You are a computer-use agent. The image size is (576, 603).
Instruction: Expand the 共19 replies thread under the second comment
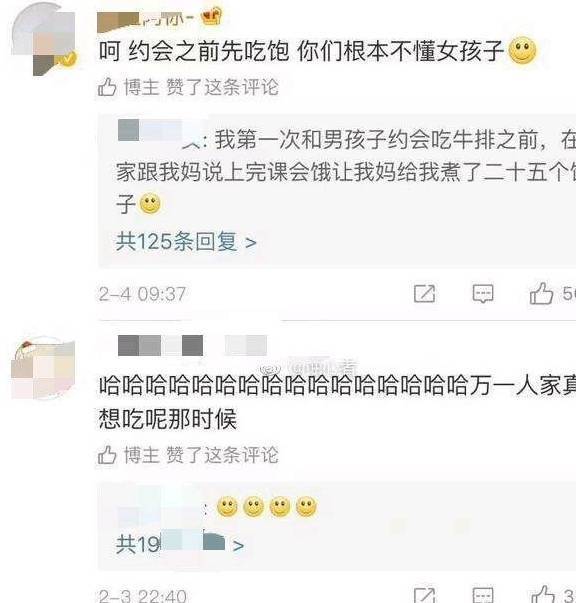[180, 544]
